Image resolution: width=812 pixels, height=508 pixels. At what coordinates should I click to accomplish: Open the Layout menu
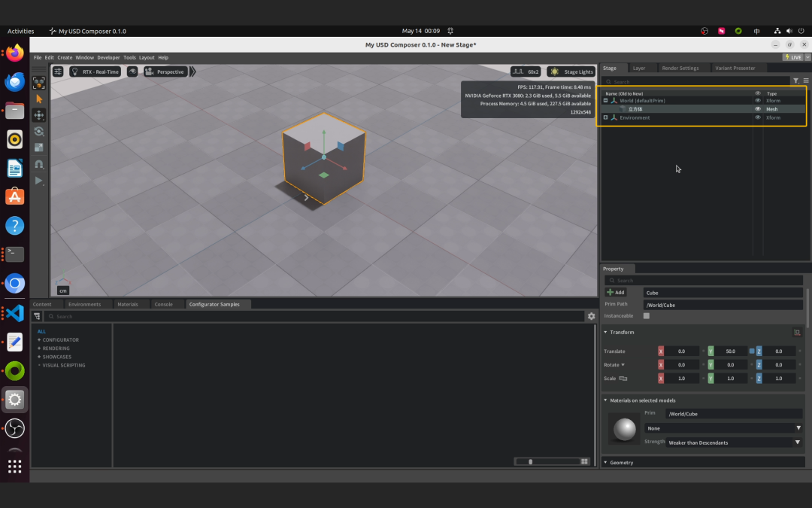coord(147,57)
